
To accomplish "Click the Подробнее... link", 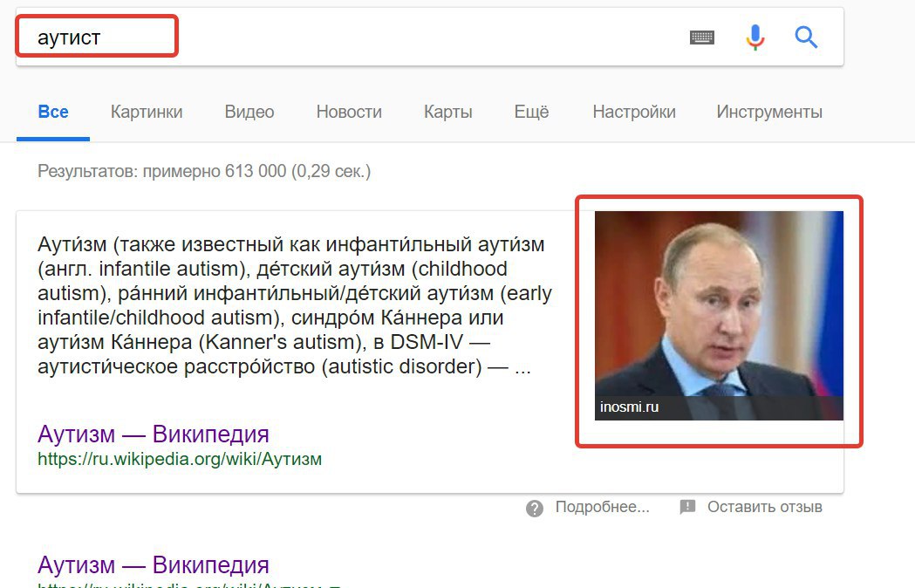I will (602, 507).
